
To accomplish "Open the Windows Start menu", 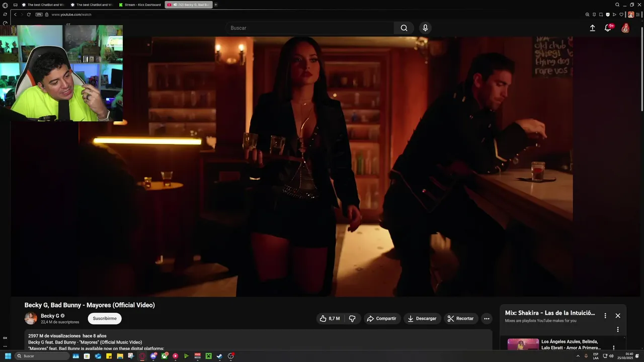I will click(x=8, y=356).
